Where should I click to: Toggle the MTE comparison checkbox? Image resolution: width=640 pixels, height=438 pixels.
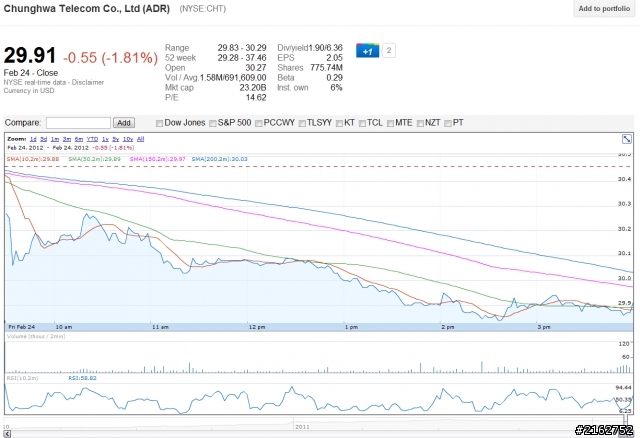(390, 123)
